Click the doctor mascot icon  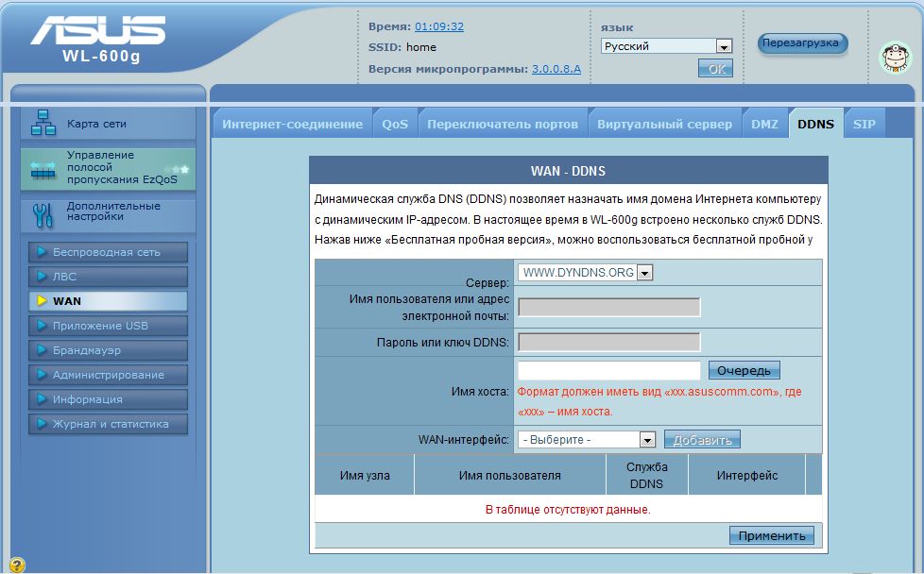pos(896,58)
